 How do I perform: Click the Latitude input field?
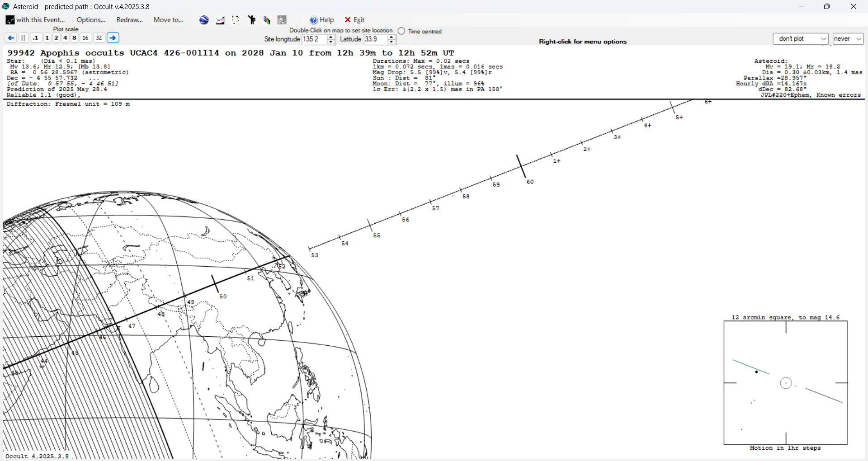click(x=376, y=39)
